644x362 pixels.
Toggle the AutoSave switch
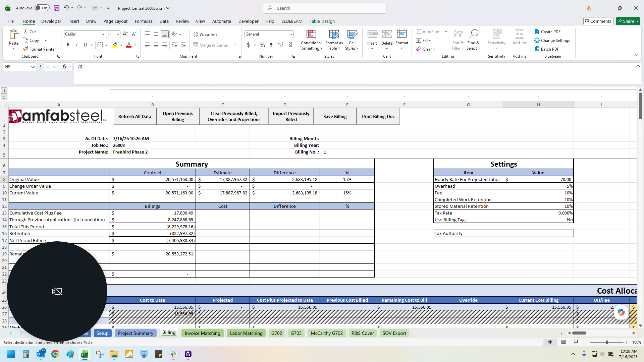[x=42, y=8]
